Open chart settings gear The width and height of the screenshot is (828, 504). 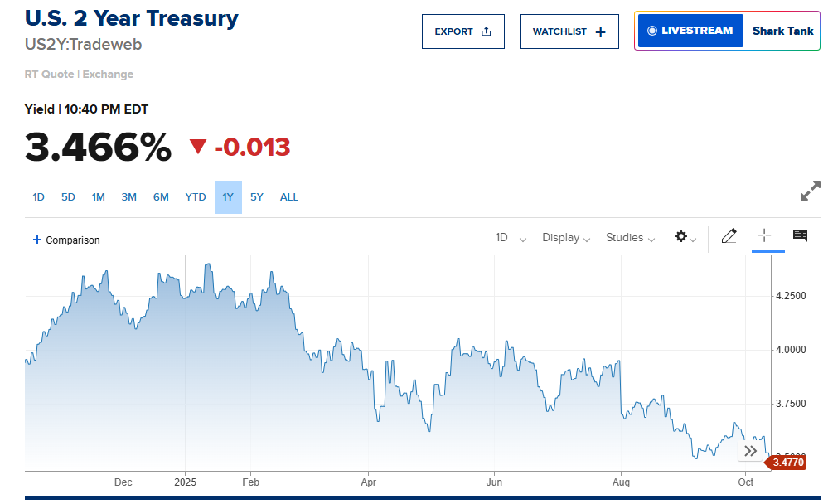685,237
